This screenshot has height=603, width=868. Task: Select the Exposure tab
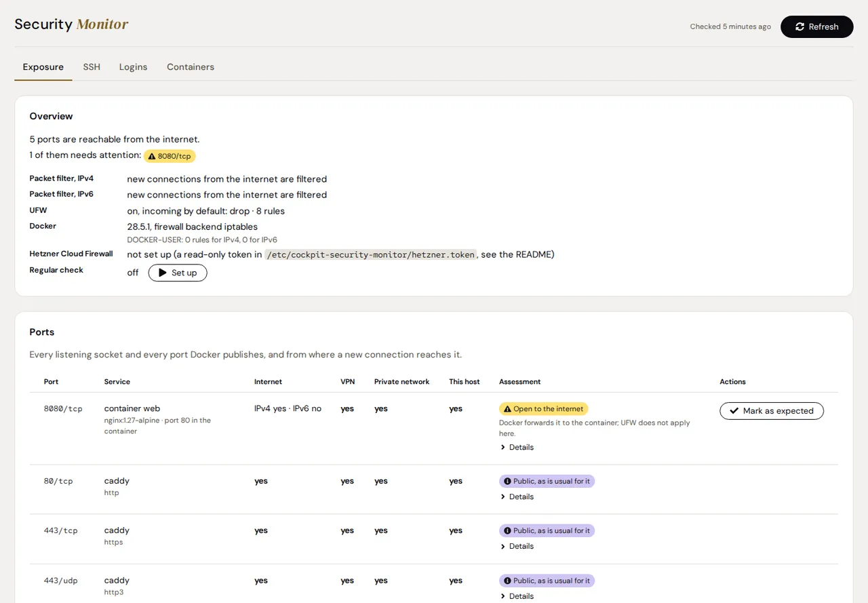tap(43, 66)
